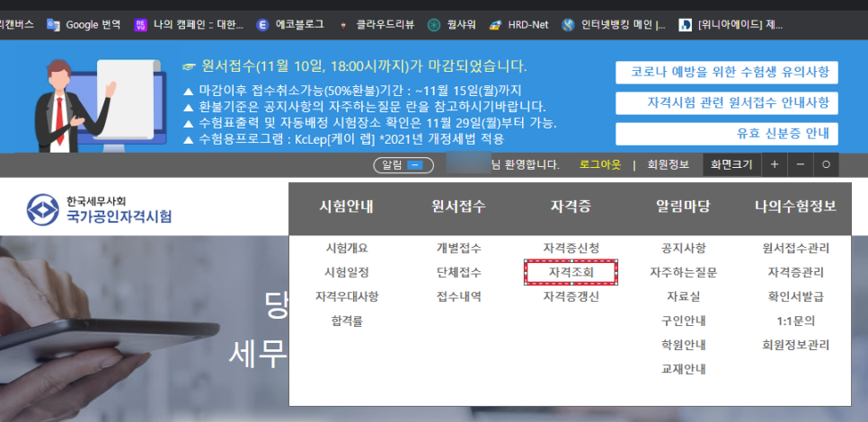The height and width of the screenshot is (422, 868).
Task: Click the 로그아웃 link
Action: point(600,165)
